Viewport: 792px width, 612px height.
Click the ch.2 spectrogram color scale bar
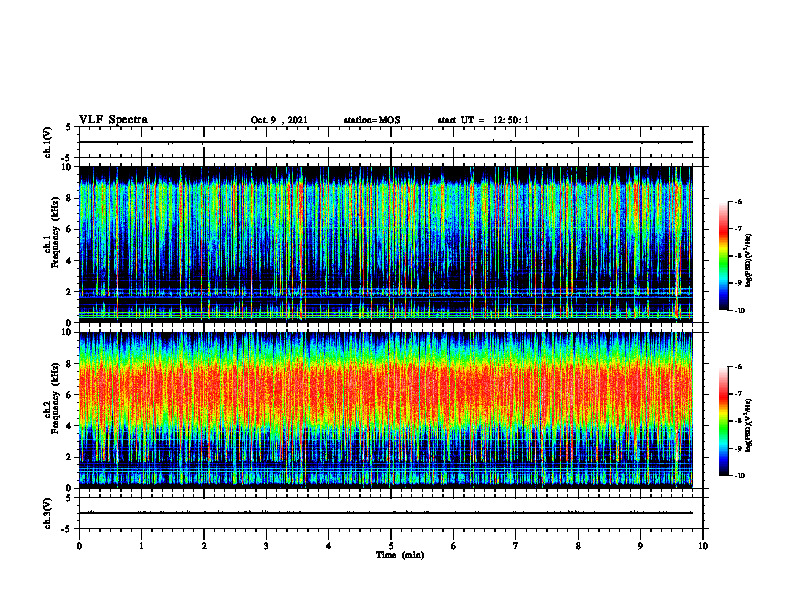pyautogui.click(x=723, y=421)
